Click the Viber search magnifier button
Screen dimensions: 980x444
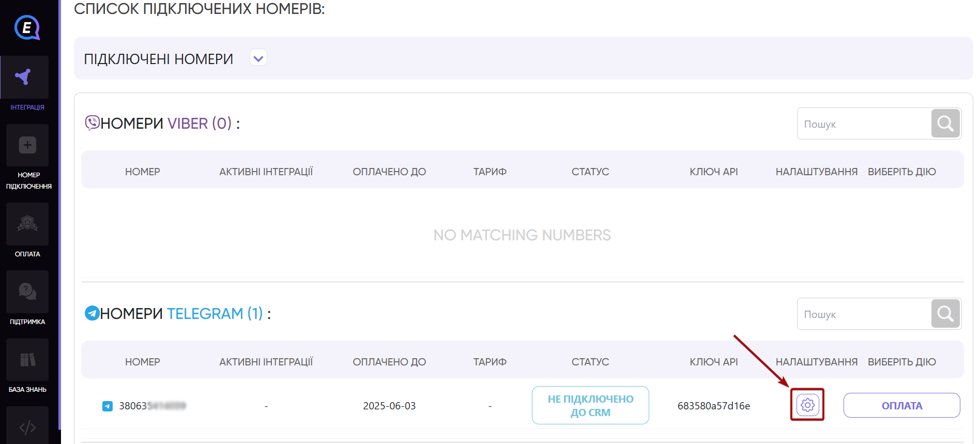click(x=945, y=124)
